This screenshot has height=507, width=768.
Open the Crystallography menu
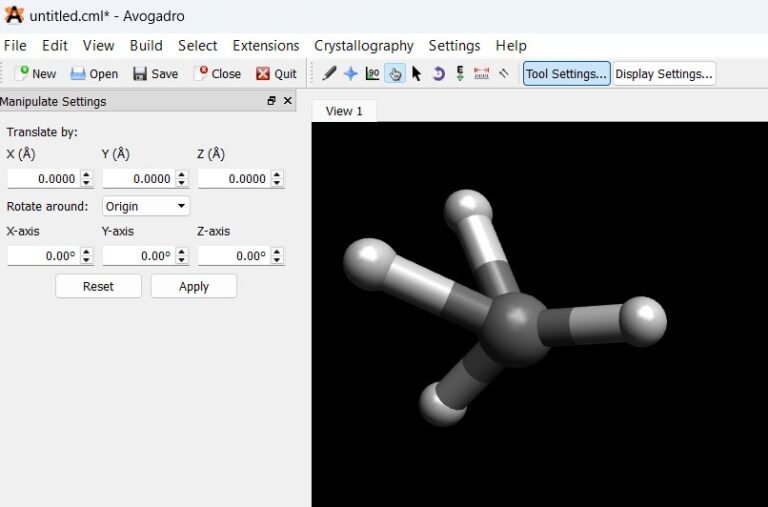tap(364, 46)
